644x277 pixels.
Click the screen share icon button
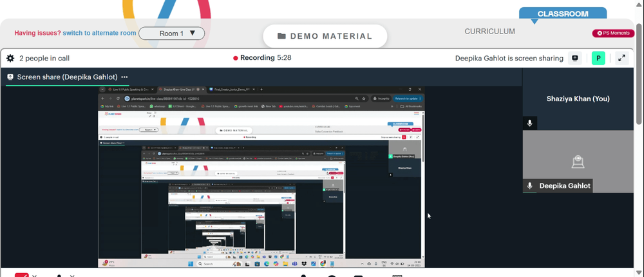click(574, 59)
